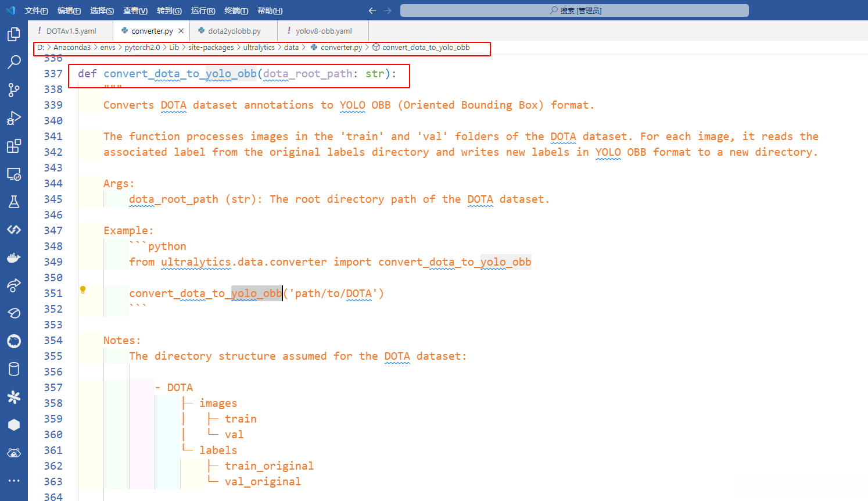Expand the ultralytics breadcrumb
Image resolution: width=868 pixels, height=501 pixels.
[259, 48]
